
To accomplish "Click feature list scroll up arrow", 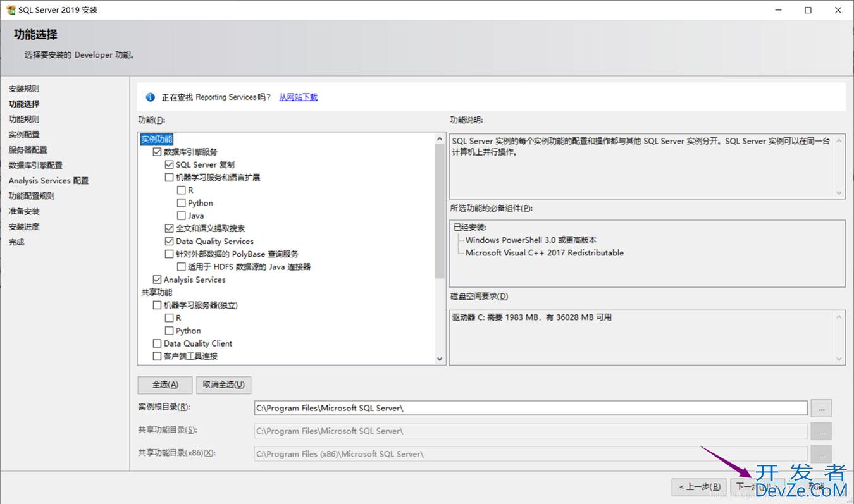I will click(440, 138).
